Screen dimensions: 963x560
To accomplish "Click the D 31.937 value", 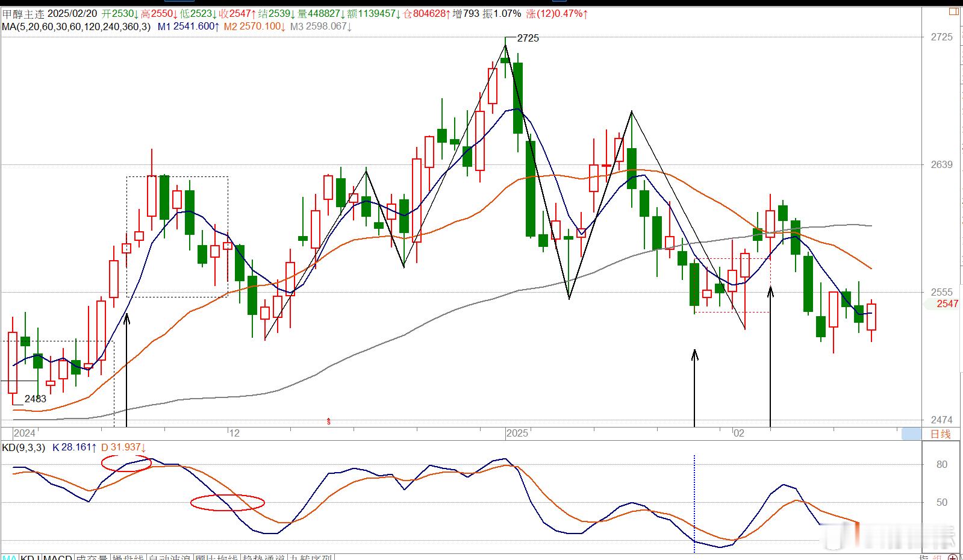I will pyautogui.click(x=123, y=447).
